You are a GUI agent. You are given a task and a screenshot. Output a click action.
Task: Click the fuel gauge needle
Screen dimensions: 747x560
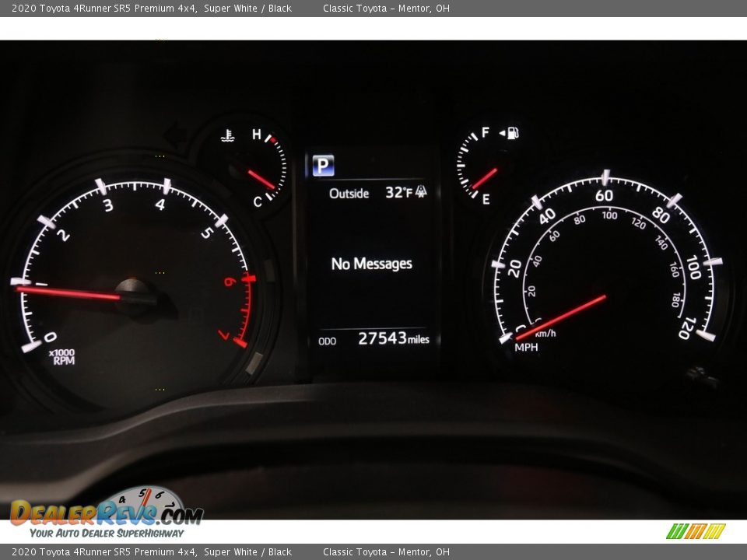(484, 179)
